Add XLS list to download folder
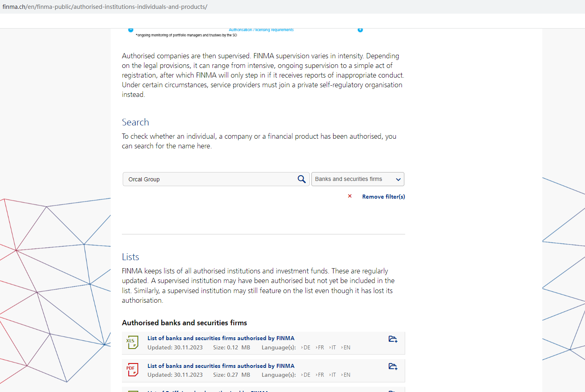Viewport: 585px width, 392px height. 393,339
